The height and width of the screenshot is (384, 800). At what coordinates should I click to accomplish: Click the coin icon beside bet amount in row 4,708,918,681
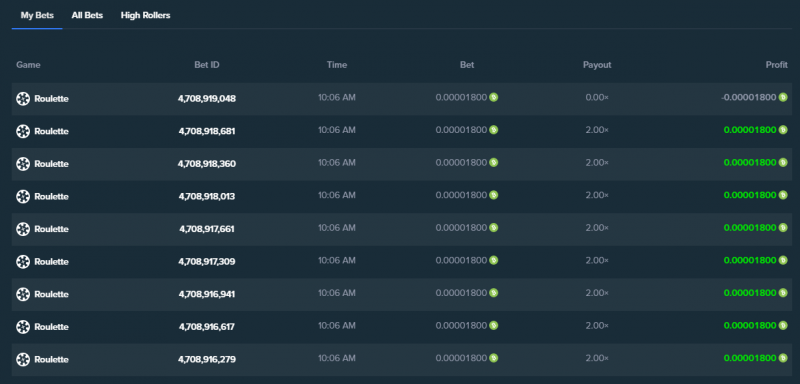(493, 130)
